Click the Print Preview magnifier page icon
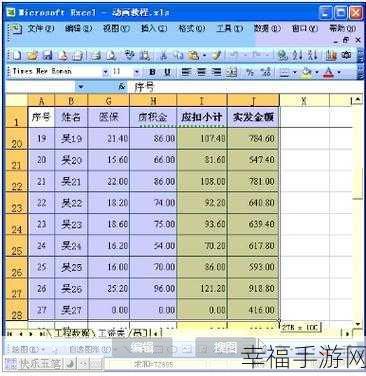 (111, 55)
